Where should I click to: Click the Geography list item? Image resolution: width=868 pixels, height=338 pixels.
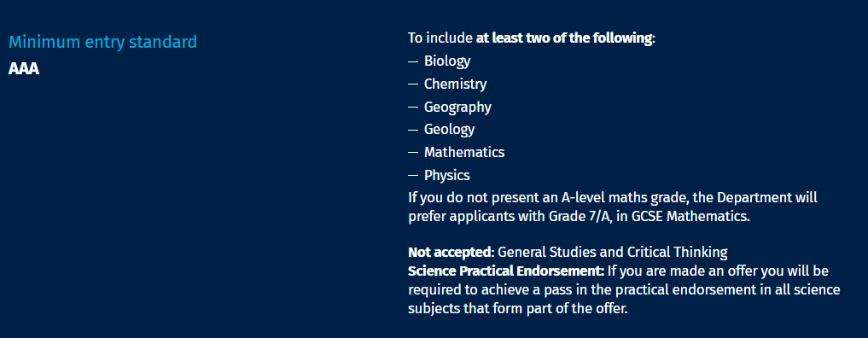(x=457, y=107)
